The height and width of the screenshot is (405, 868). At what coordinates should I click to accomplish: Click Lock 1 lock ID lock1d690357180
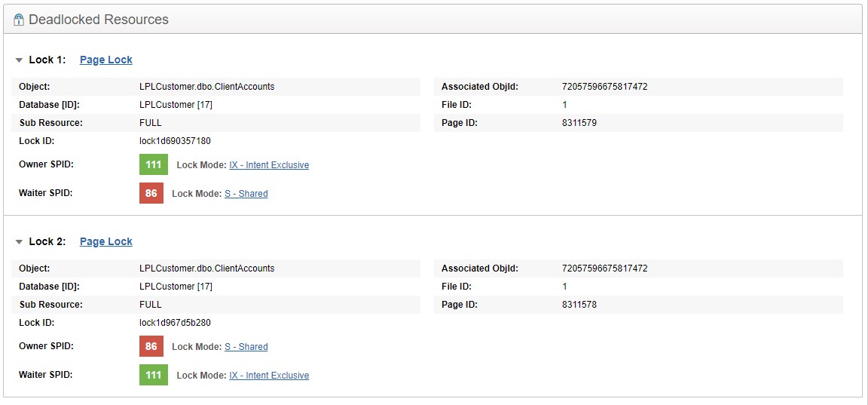[x=176, y=141]
